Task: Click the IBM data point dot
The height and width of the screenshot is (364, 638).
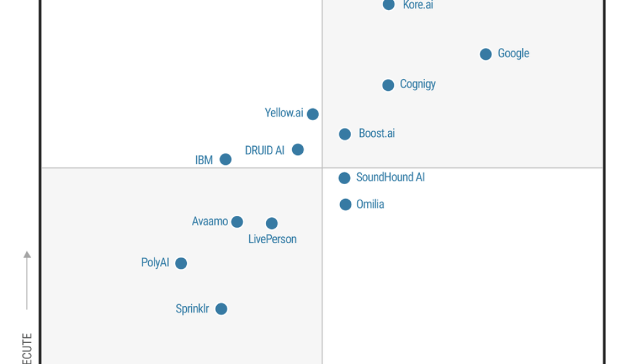Action: pyautogui.click(x=226, y=159)
